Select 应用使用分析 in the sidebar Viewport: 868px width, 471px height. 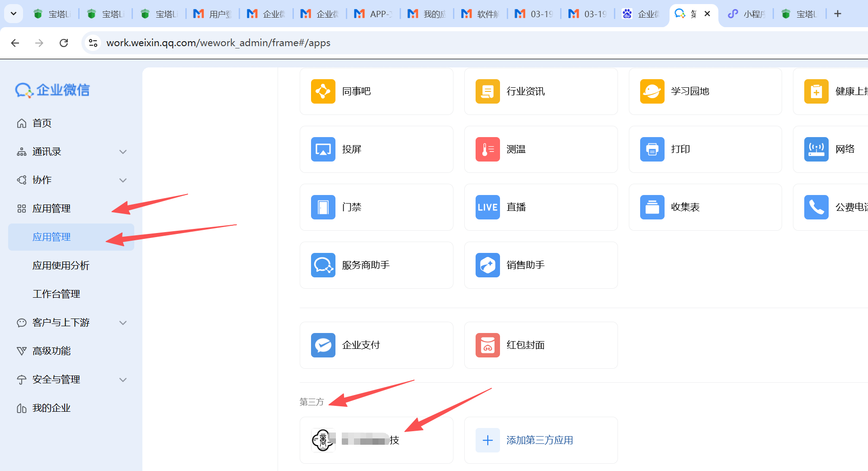tap(61, 266)
